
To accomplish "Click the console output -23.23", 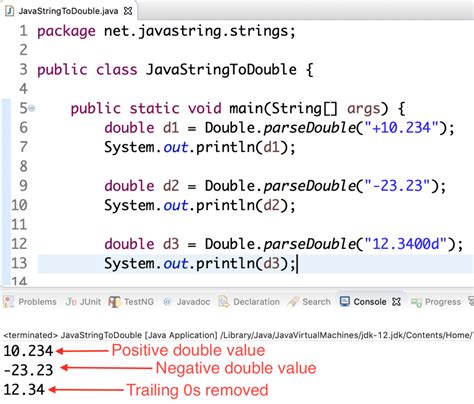I will [x=28, y=370].
